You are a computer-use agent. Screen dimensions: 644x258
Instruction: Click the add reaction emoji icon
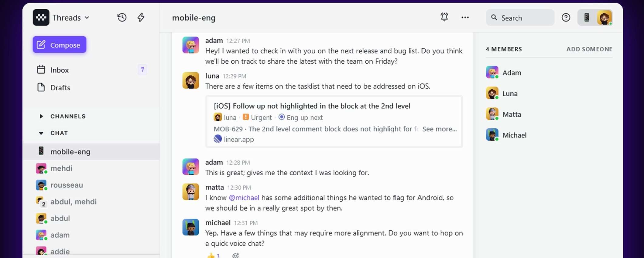pos(235,255)
